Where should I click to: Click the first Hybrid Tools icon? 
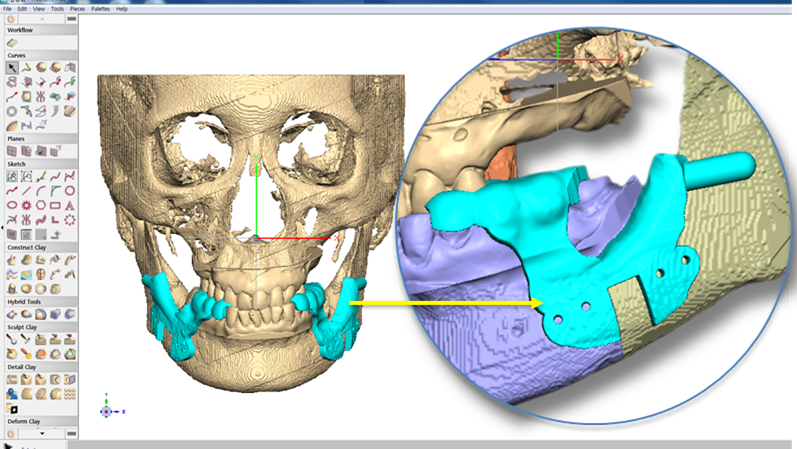(x=11, y=313)
